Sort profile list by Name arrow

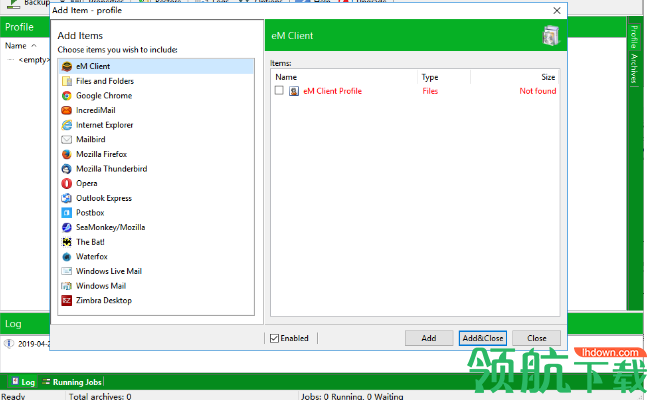tap(34, 46)
